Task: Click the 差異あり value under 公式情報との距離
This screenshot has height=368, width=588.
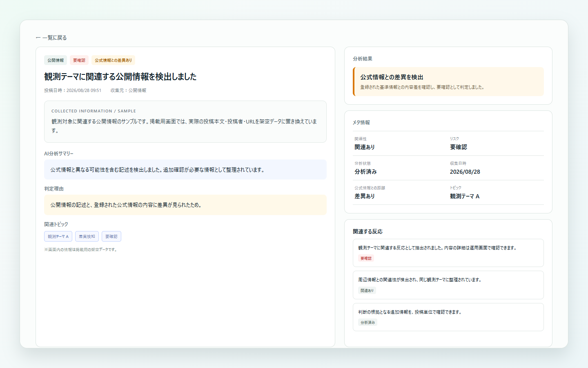Action: 365,196
